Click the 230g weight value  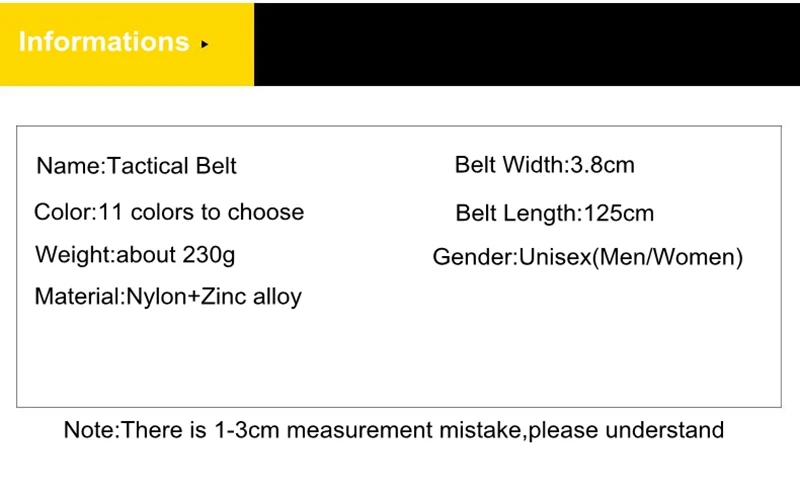coord(209,254)
